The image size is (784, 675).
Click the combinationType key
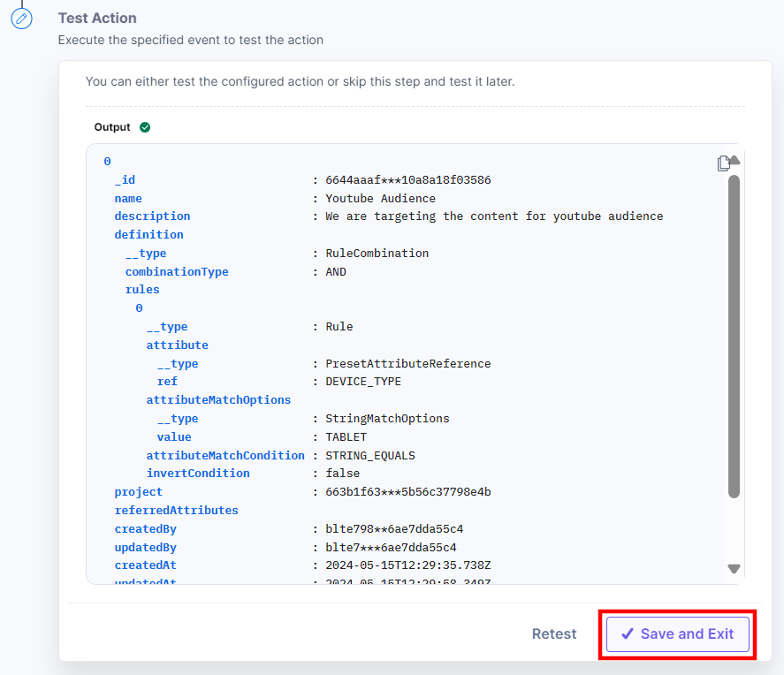(x=177, y=272)
